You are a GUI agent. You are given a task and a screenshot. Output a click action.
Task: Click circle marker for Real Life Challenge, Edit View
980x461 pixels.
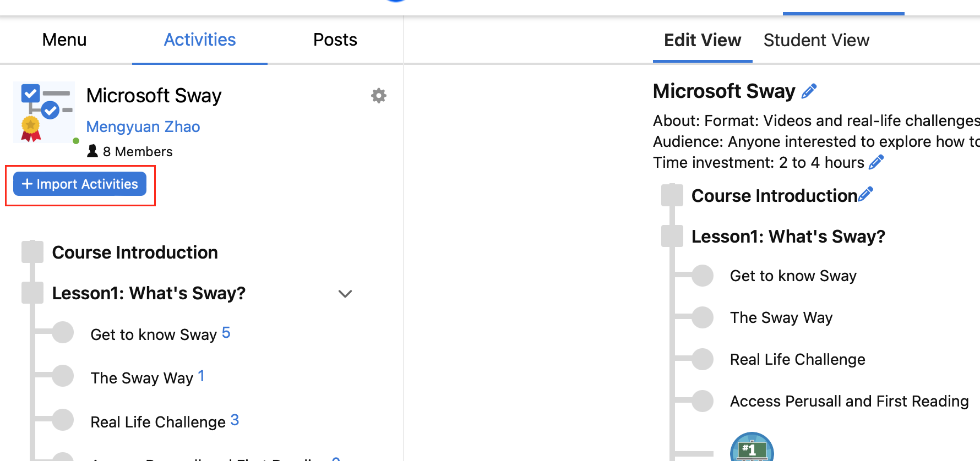pyautogui.click(x=703, y=359)
